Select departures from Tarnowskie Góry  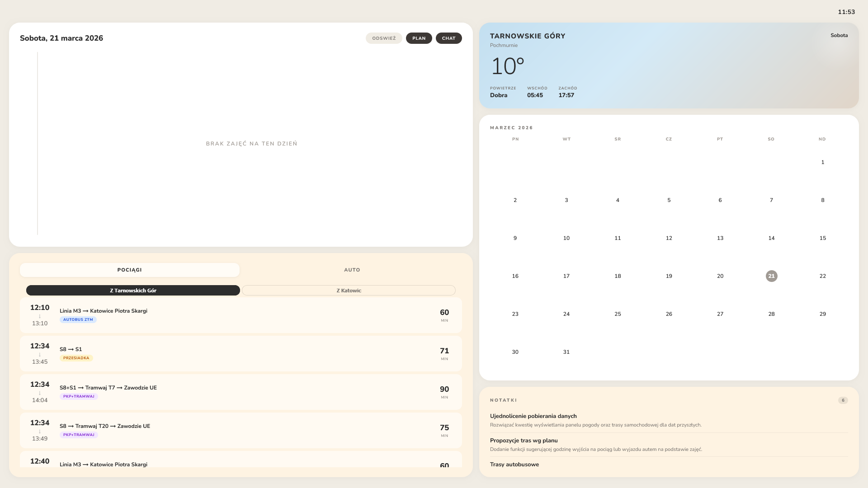133,290
